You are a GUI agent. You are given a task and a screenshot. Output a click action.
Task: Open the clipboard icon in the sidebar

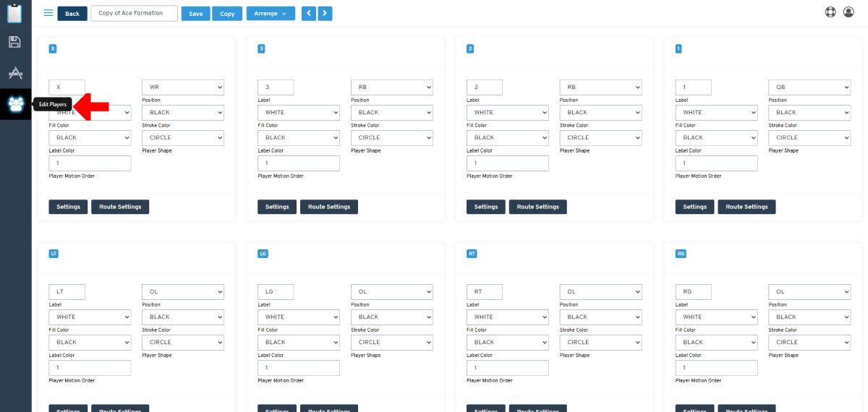(x=15, y=13)
